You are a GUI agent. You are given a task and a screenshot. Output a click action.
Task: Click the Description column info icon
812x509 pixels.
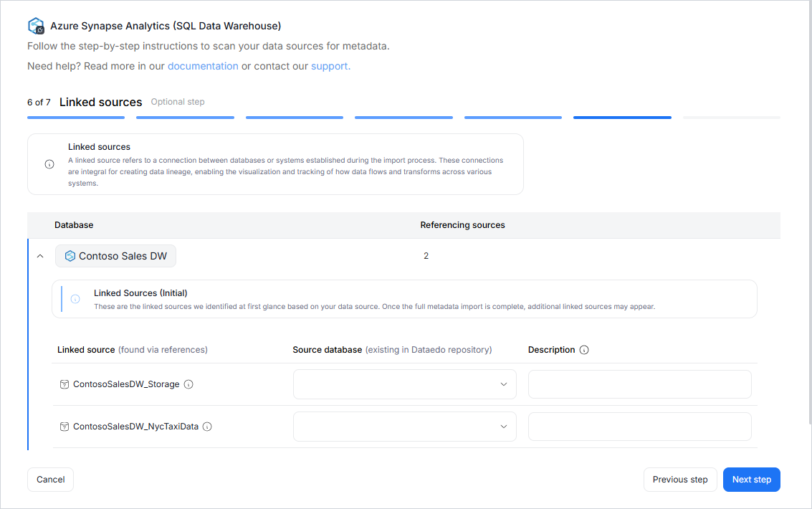click(584, 350)
